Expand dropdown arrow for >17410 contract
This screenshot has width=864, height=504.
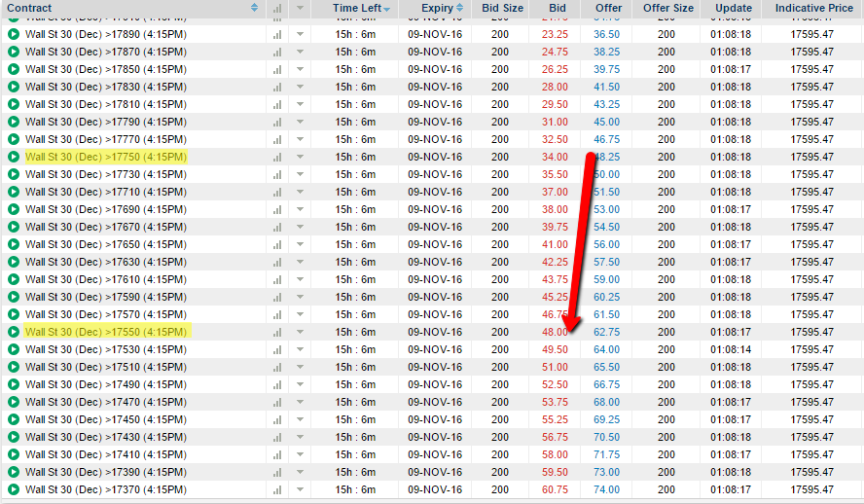(300, 454)
